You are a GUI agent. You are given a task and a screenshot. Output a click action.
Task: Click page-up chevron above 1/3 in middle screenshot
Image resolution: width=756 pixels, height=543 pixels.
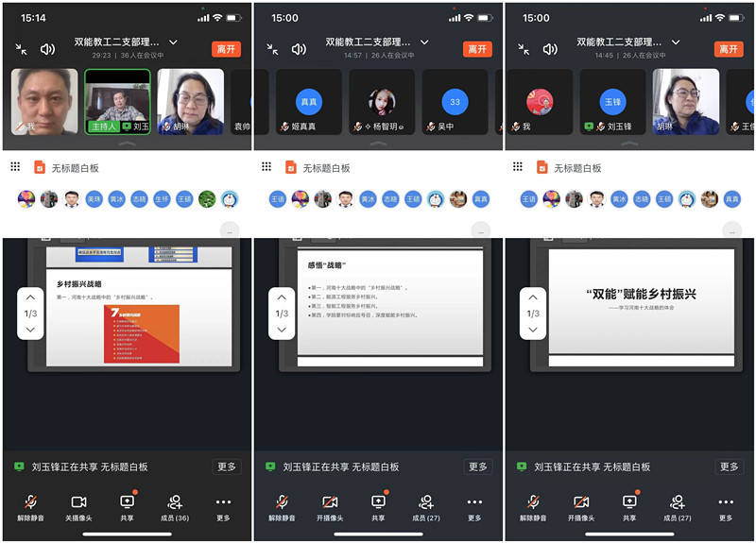[x=282, y=297]
